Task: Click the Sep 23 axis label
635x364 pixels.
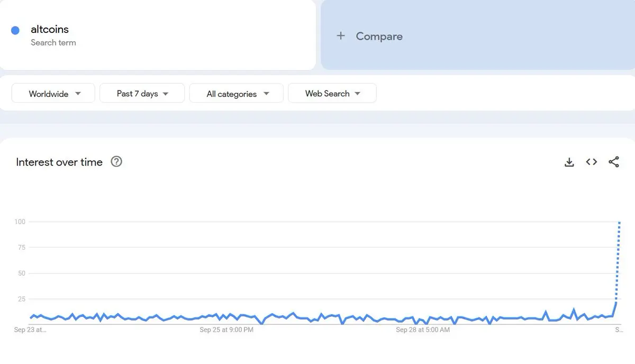Action: [30, 330]
